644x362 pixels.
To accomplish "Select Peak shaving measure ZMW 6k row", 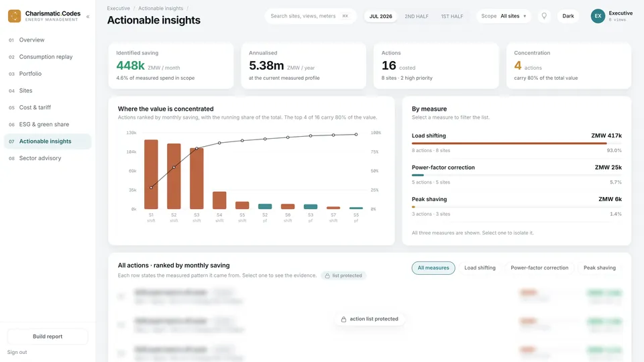I will pos(517,206).
